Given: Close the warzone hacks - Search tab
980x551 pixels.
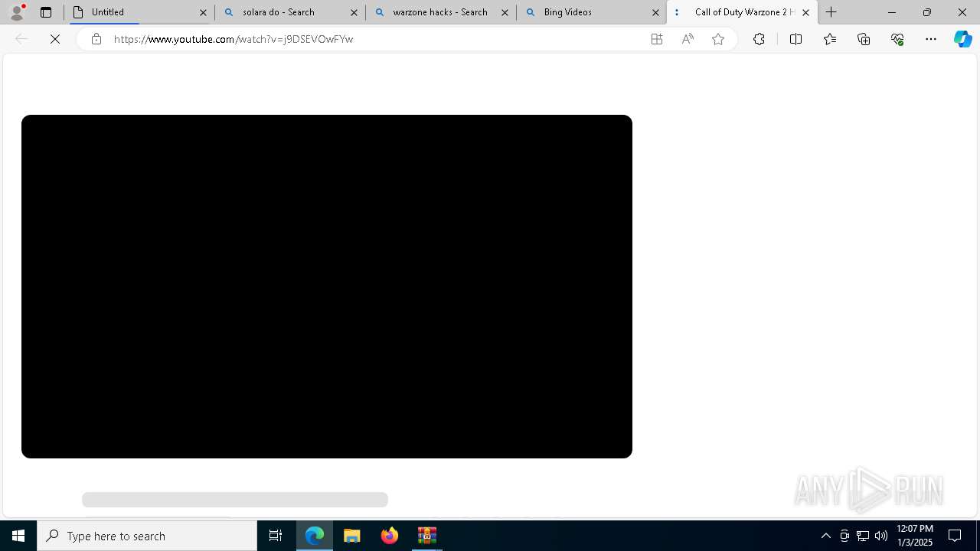Looking at the screenshot, I should click(x=505, y=12).
